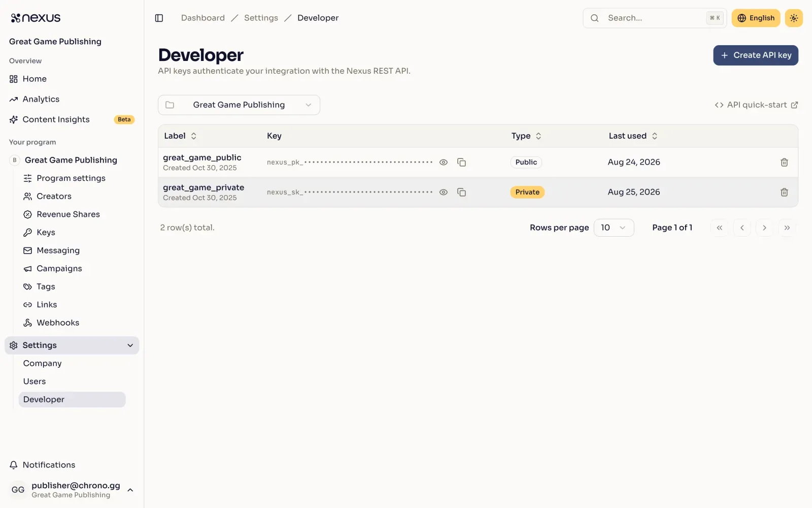
Task: Go to Dashboard breadcrumb
Action: 203,18
